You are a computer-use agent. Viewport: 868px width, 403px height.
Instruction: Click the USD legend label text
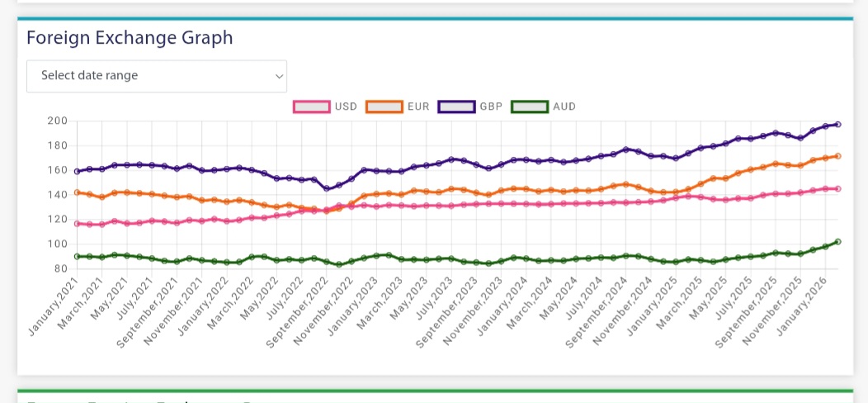346,107
